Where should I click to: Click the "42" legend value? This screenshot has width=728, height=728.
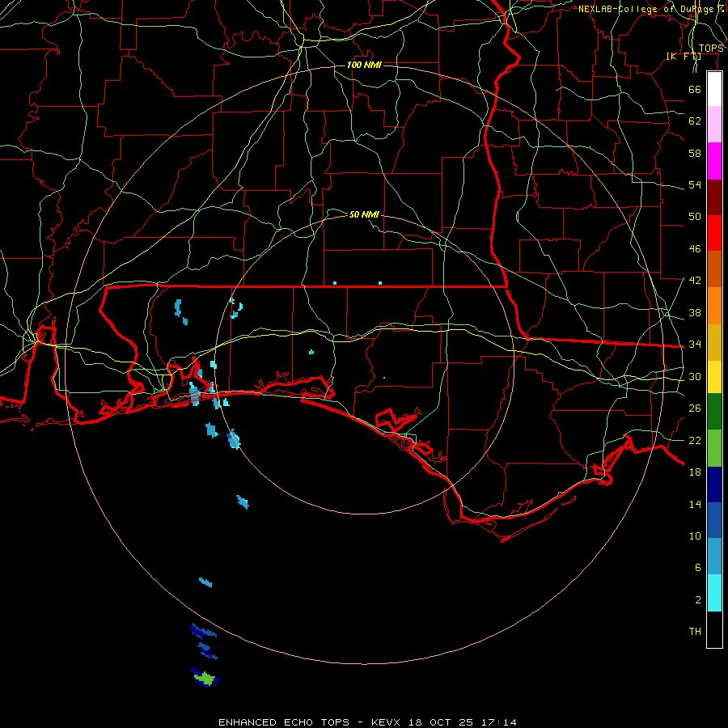point(695,281)
